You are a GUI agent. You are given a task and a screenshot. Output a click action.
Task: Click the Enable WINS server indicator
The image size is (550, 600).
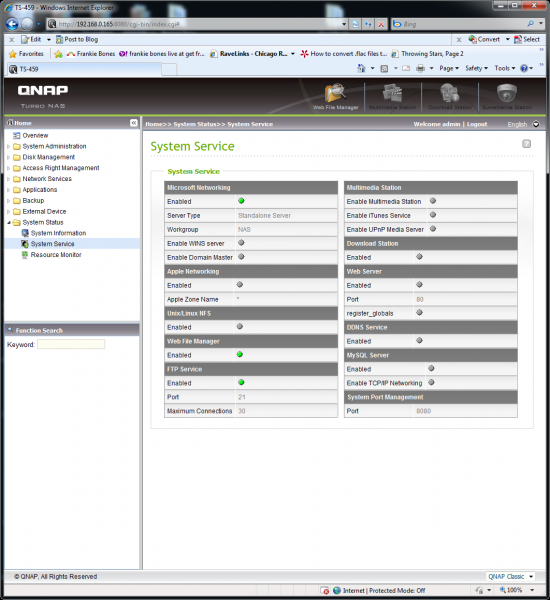click(x=241, y=243)
